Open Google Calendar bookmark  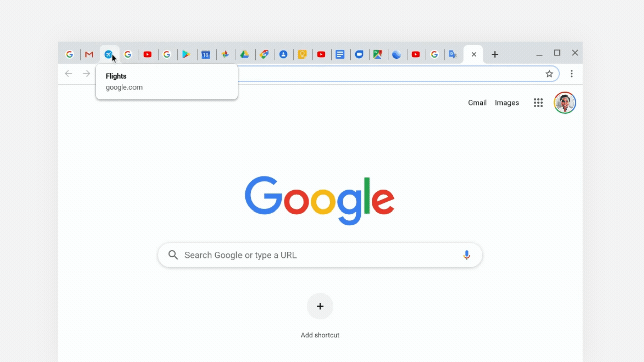click(205, 54)
